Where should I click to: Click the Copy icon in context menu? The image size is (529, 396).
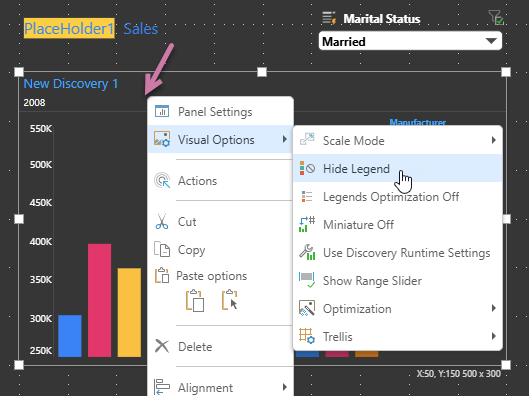coord(162,250)
